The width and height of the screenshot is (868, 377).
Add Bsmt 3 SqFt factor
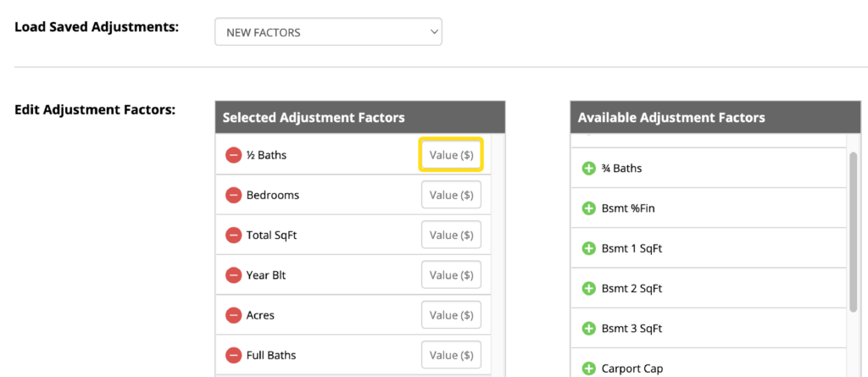pos(588,328)
